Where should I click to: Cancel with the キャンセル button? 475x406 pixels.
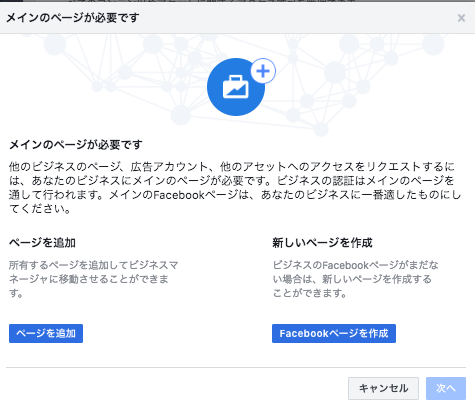tap(383, 388)
